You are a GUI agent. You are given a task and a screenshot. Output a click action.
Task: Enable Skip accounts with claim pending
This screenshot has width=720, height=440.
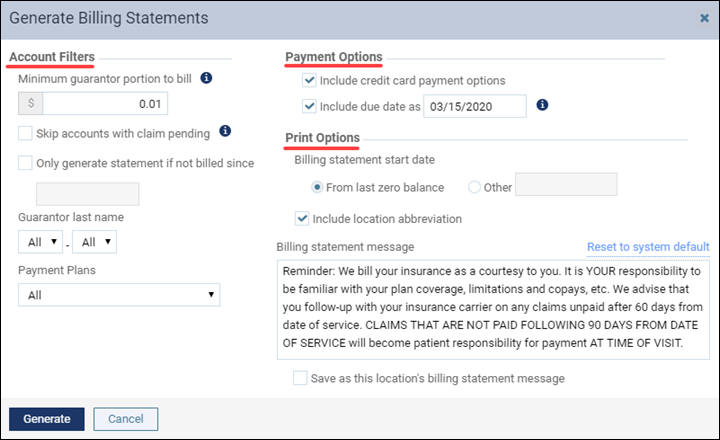(x=25, y=133)
